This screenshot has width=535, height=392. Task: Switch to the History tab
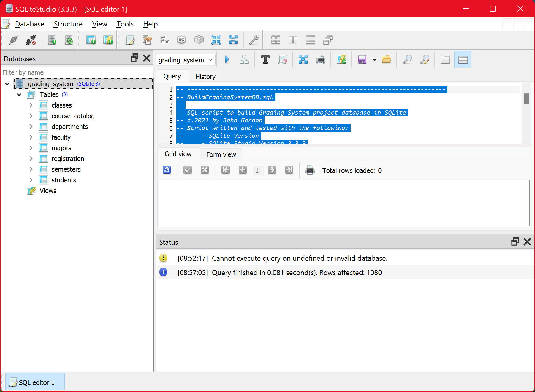click(205, 77)
